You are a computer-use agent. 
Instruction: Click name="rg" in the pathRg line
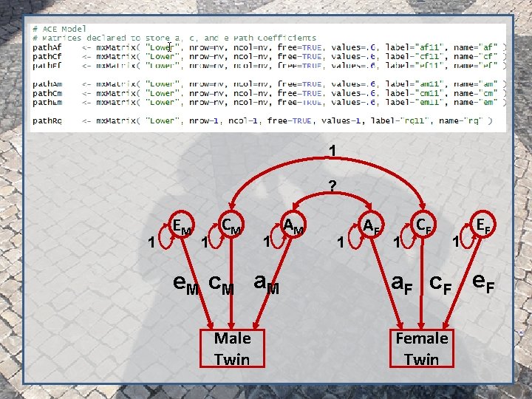461,120
